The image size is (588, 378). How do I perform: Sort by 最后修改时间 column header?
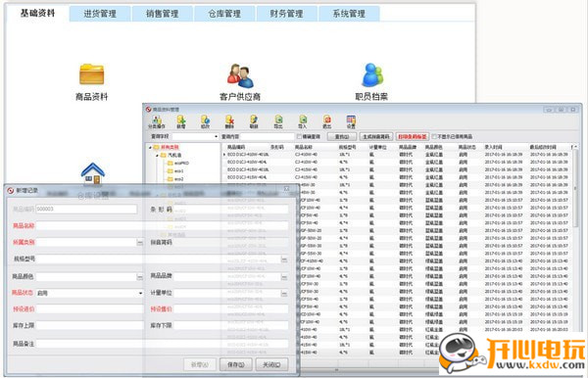[543, 147]
